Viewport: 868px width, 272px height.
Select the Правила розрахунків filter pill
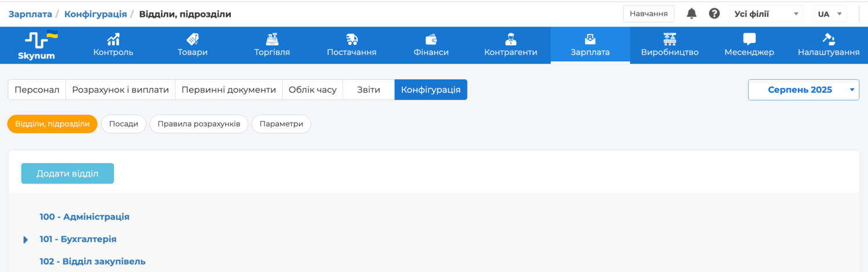pos(198,124)
